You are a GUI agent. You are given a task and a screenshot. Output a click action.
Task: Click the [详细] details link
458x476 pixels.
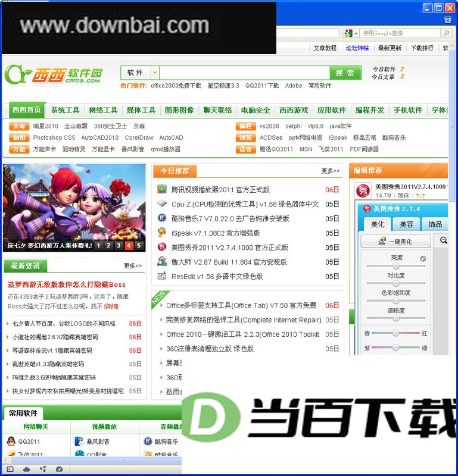pyautogui.click(x=111, y=306)
